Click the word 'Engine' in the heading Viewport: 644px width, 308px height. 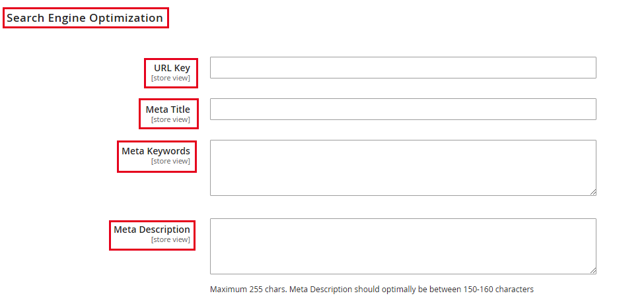tap(65, 18)
